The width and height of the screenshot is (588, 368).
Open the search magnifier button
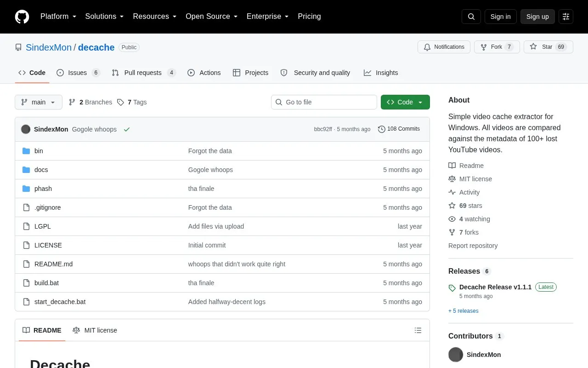(x=471, y=17)
